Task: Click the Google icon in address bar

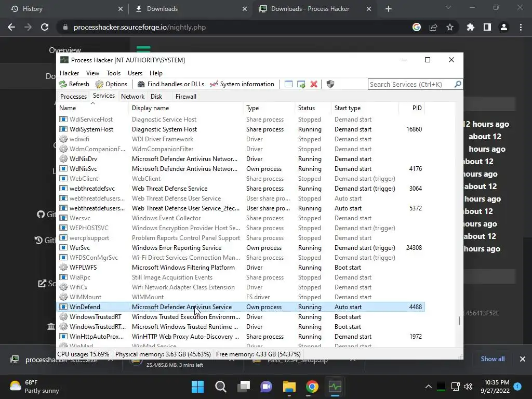Action: pos(416,27)
